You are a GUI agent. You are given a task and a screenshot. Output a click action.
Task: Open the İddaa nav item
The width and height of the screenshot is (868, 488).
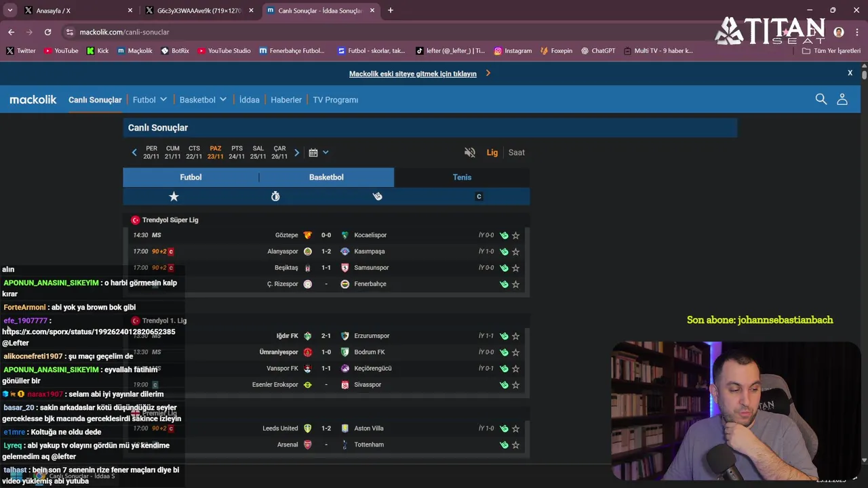click(250, 100)
